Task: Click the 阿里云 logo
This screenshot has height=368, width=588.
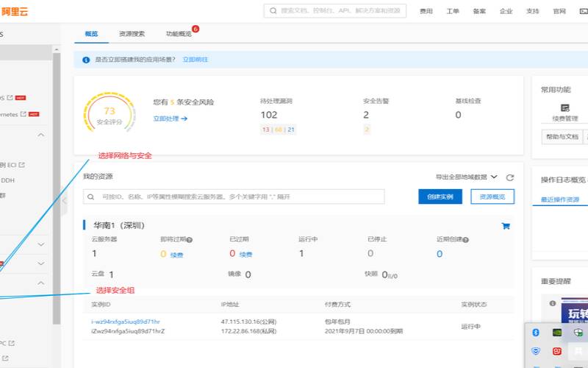Action: (x=14, y=11)
